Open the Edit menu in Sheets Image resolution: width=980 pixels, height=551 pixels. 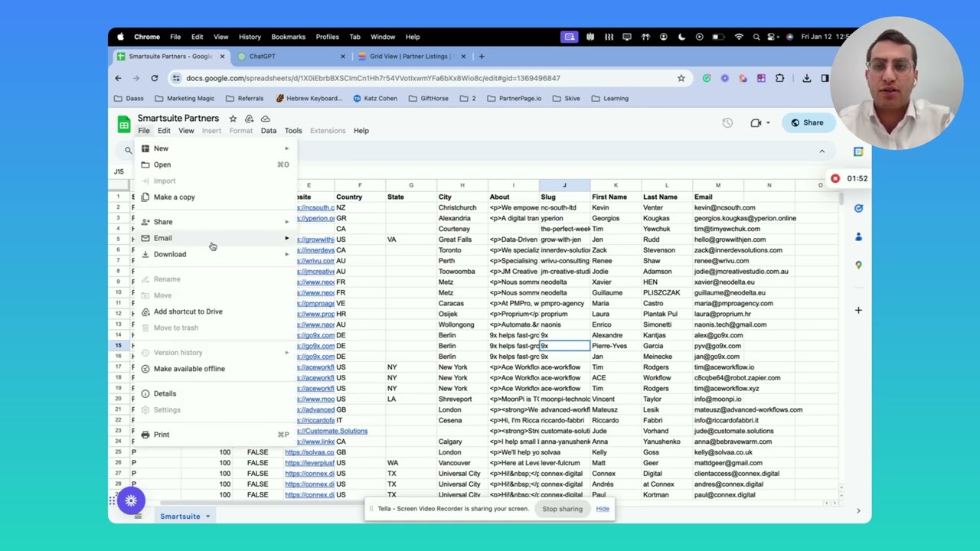[164, 131]
